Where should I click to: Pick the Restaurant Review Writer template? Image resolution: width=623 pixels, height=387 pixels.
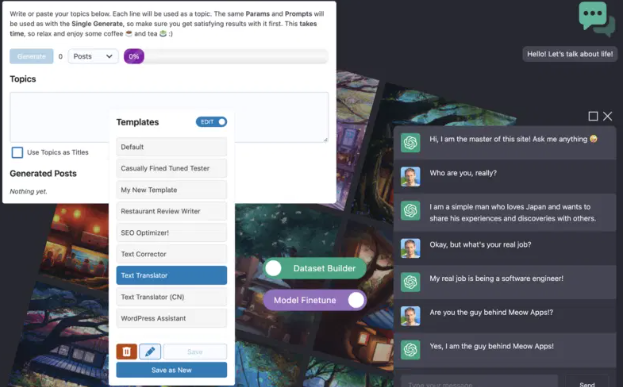172,211
